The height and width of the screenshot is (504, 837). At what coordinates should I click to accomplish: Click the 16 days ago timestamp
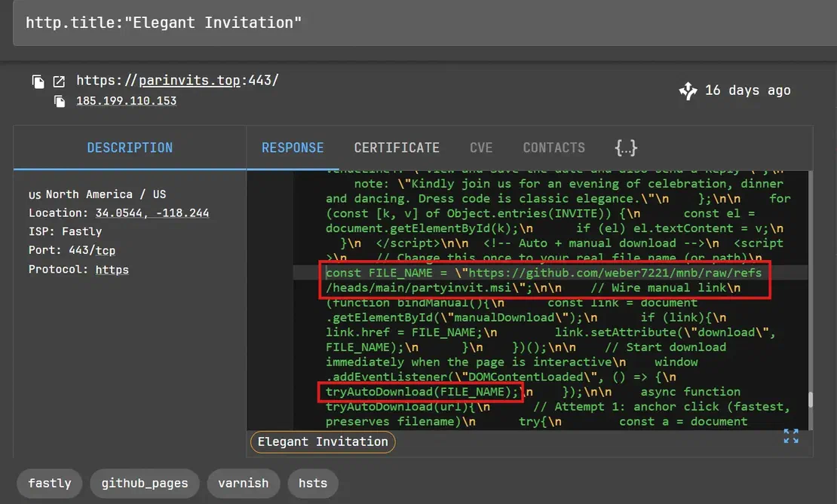(x=748, y=90)
